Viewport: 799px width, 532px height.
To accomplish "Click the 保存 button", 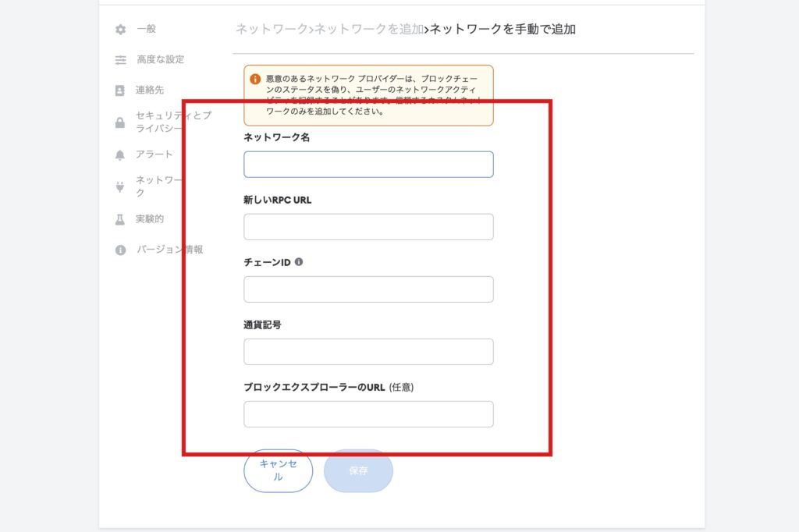I will point(358,471).
